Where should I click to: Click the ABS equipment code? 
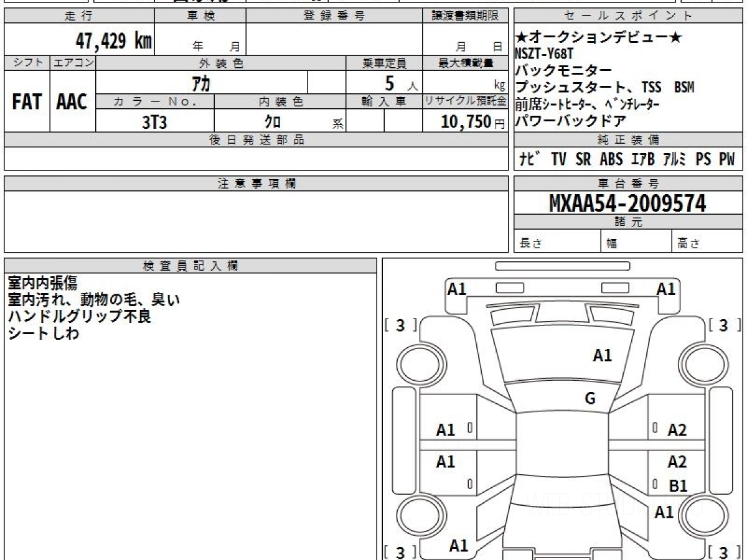611,159
